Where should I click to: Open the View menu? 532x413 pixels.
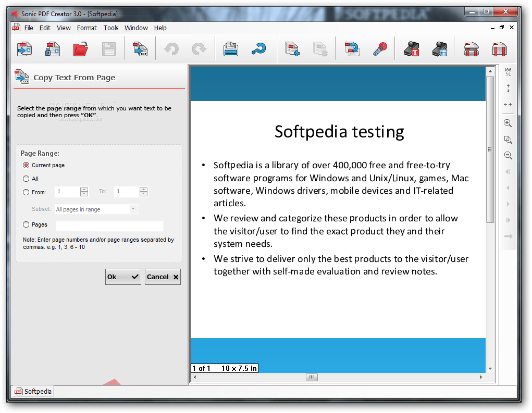(64, 28)
